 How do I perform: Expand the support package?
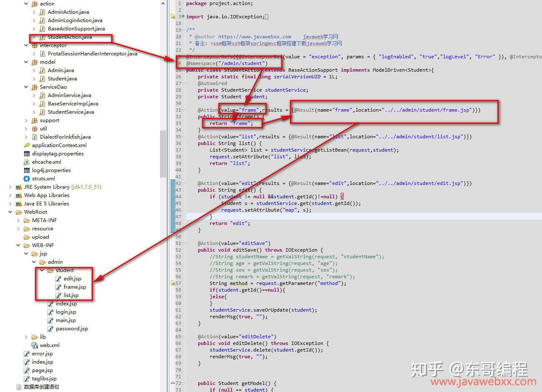(26, 120)
